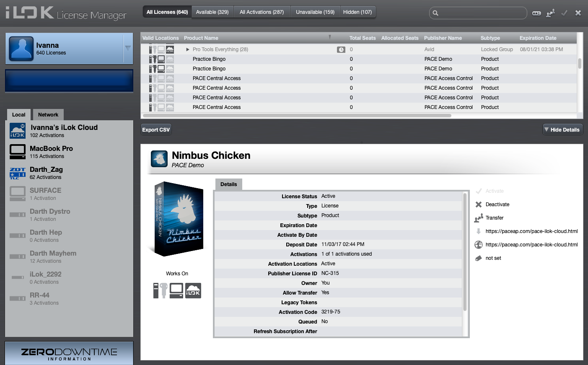Open the Product Name column sort arrow
588x365 pixels.
point(330,37)
